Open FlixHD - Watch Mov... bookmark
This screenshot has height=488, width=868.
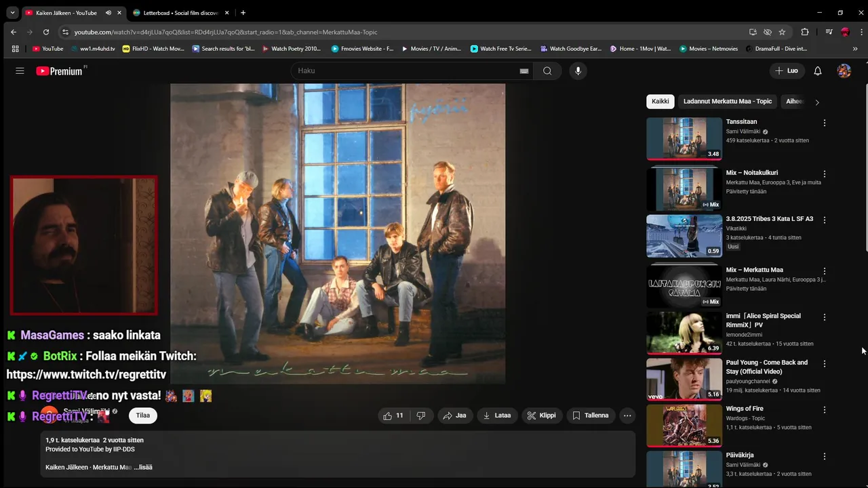coord(153,49)
